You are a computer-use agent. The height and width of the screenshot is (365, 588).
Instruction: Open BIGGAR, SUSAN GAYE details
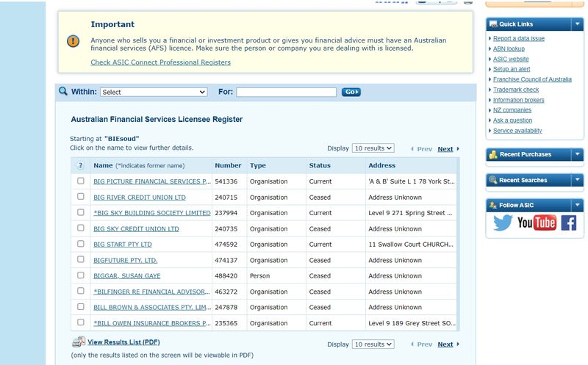pos(126,276)
